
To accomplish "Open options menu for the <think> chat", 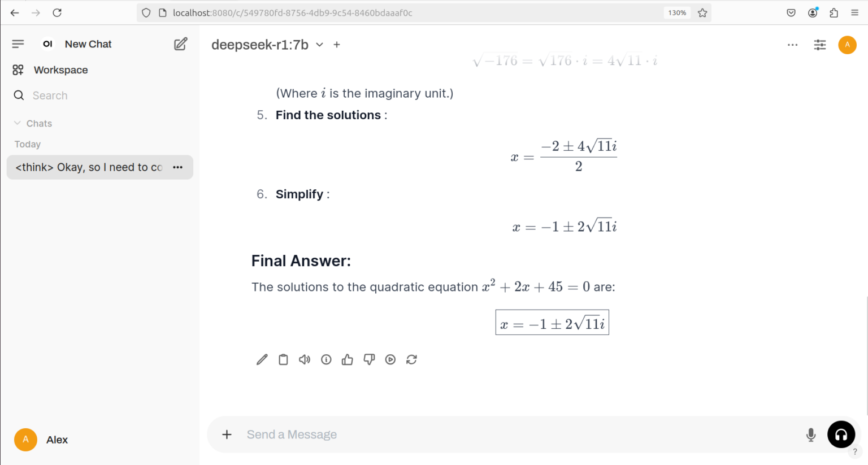I will [x=177, y=167].
